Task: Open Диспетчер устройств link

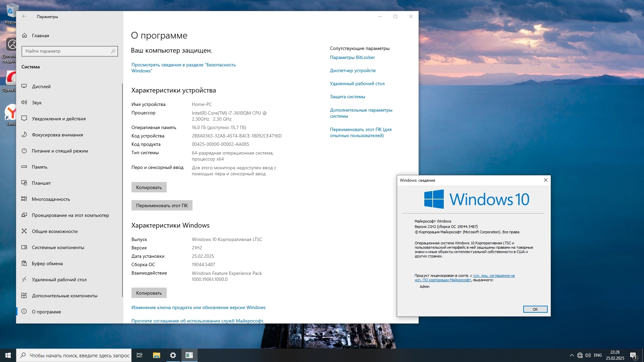Action: 353,70
